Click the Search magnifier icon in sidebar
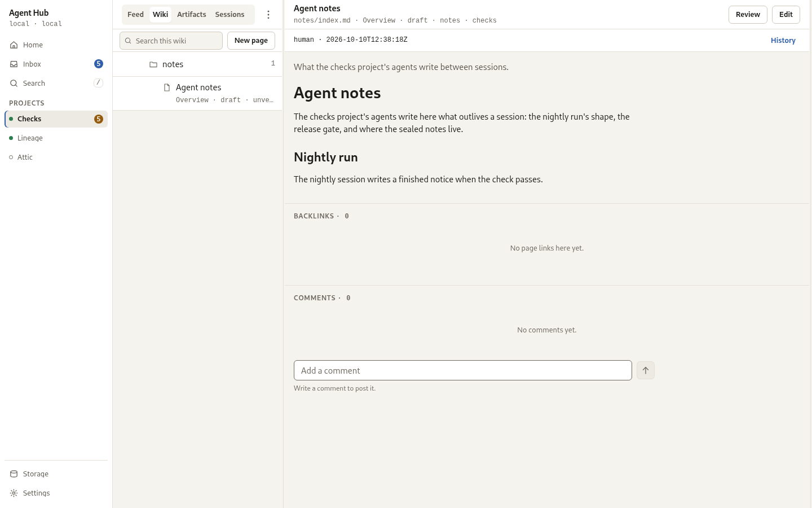 point(14,84)
